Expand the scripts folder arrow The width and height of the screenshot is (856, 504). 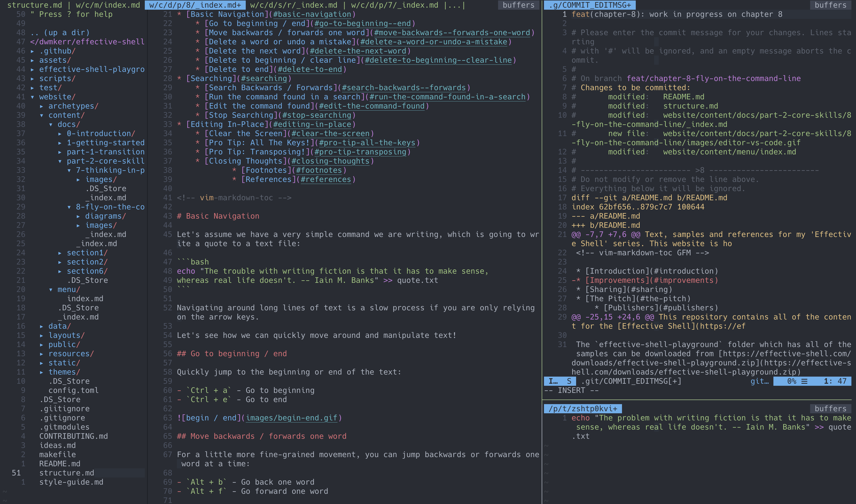pyautogui.click(x=32, y=78)
